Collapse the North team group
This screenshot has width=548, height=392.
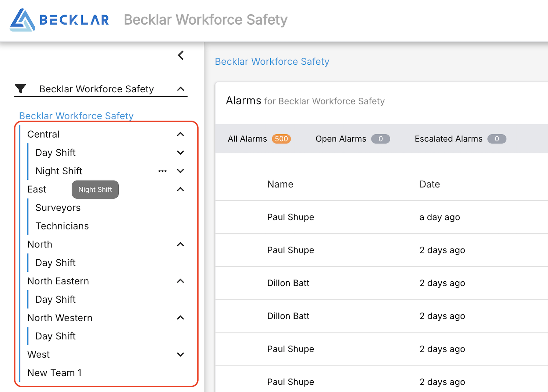tap(181, 245)
